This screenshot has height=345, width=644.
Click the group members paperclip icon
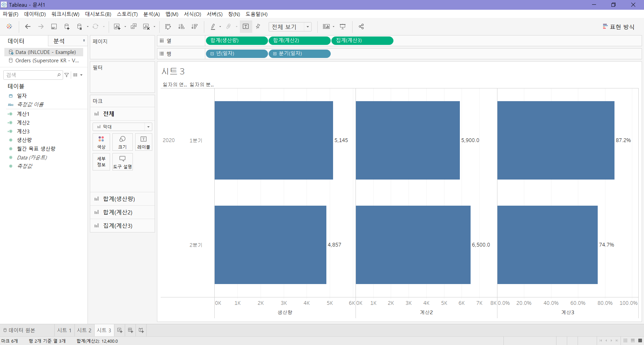pyautogui.click(x=229, y=26)
